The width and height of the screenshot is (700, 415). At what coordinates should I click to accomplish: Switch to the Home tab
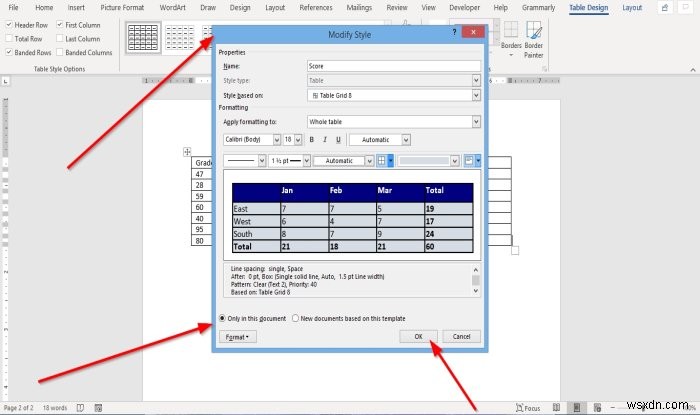(x=44, y=8)
